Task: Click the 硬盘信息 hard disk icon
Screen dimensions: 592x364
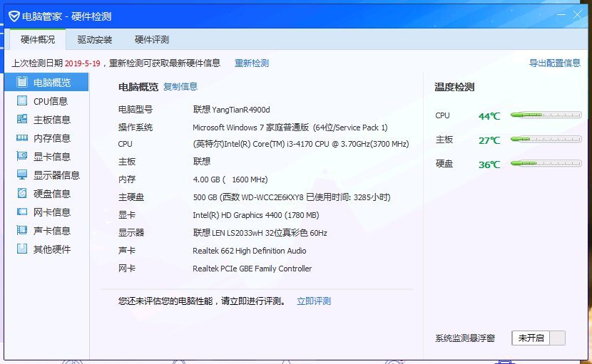Action: 22,193
